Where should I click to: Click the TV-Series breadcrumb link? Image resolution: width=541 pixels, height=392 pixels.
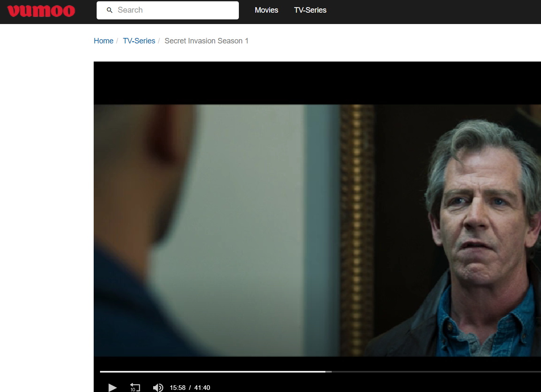pyautogui.click(x=139, y=41)
